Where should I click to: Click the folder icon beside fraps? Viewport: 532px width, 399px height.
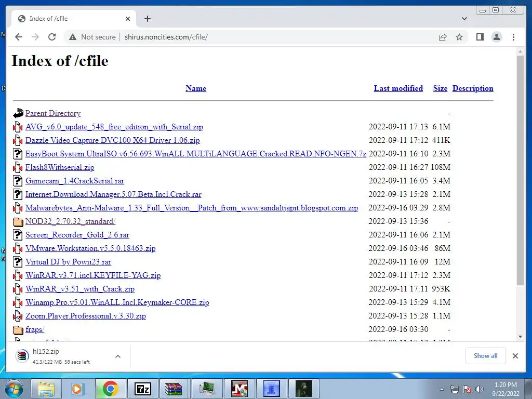click(18, 330)
